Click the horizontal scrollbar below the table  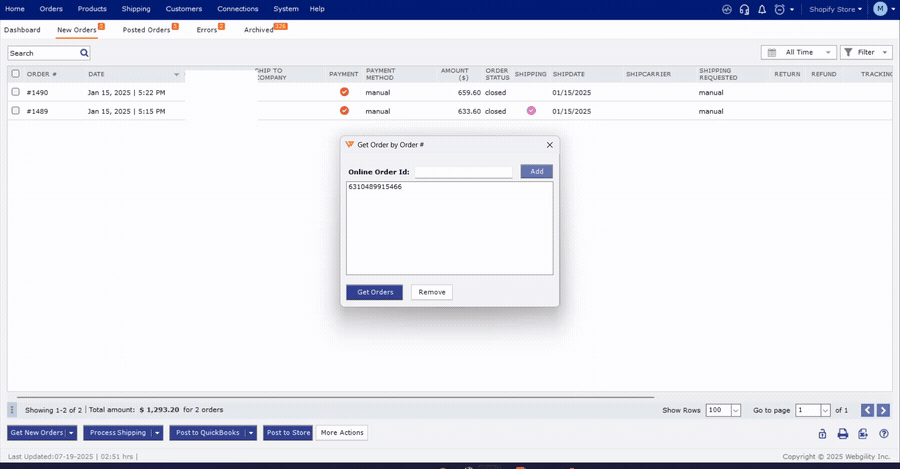click(335, 397)
